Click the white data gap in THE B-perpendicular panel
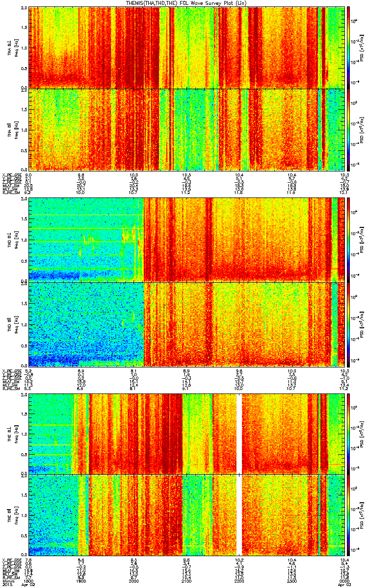 tap(239, 434)
